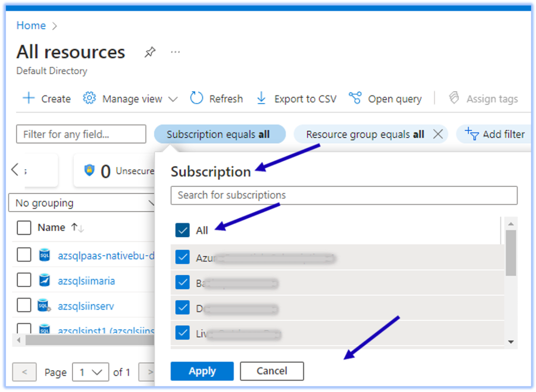Uncheck the All subscriptions checkbox
This screenshot has width=536, height=392.
(183, 230)
